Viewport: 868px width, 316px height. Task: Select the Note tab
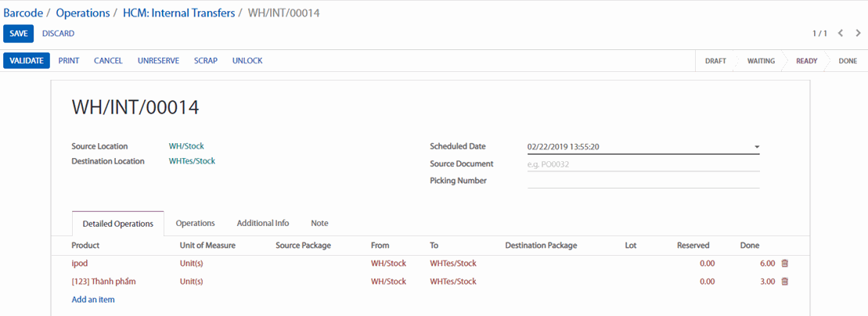319,223
